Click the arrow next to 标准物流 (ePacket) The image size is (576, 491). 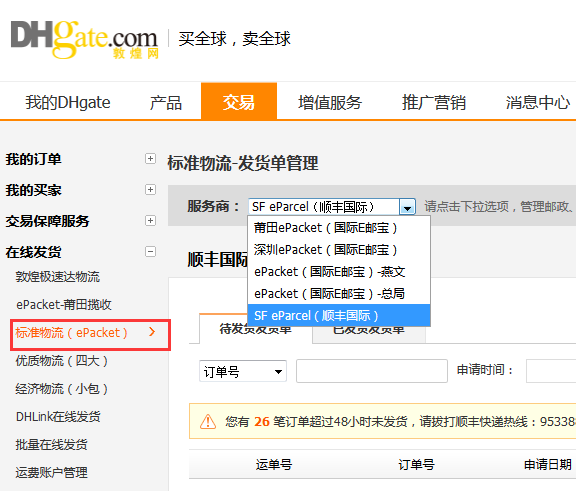tap(152, 332)
